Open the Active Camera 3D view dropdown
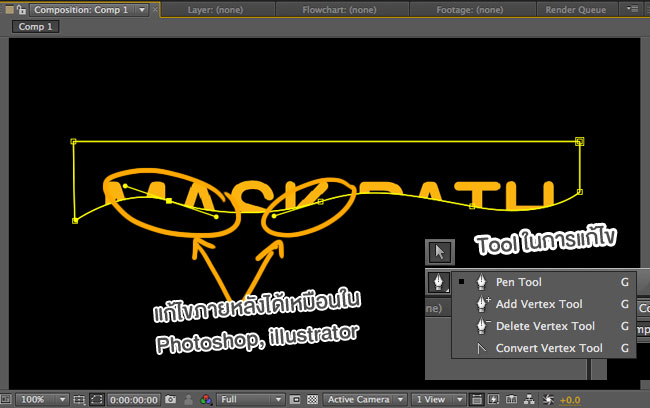The width and height of the screenshot is (650, 408). [365, 400]
